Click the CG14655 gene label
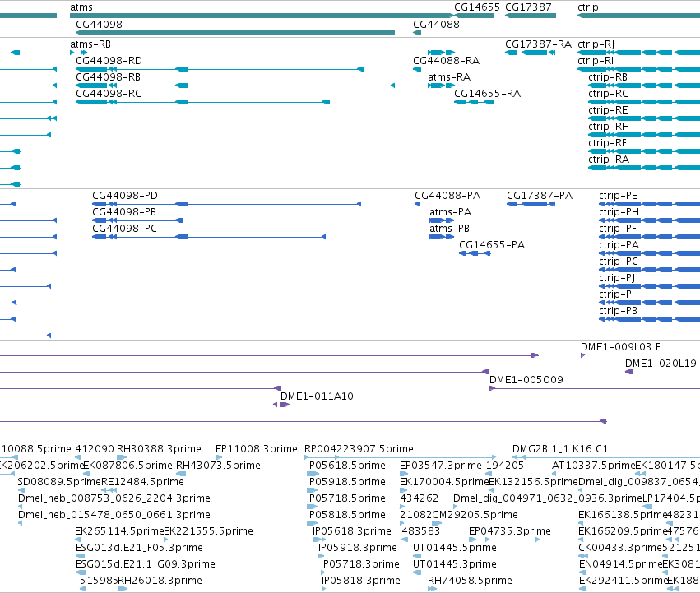The image size is (700, 593). click(477, 7)
